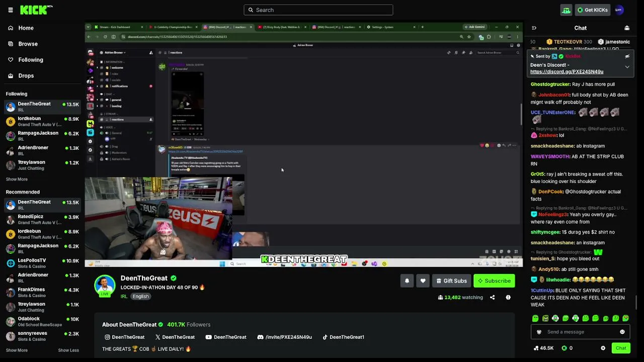
Task: Report the stream with the exclamation icon
Action: (508, 298)
